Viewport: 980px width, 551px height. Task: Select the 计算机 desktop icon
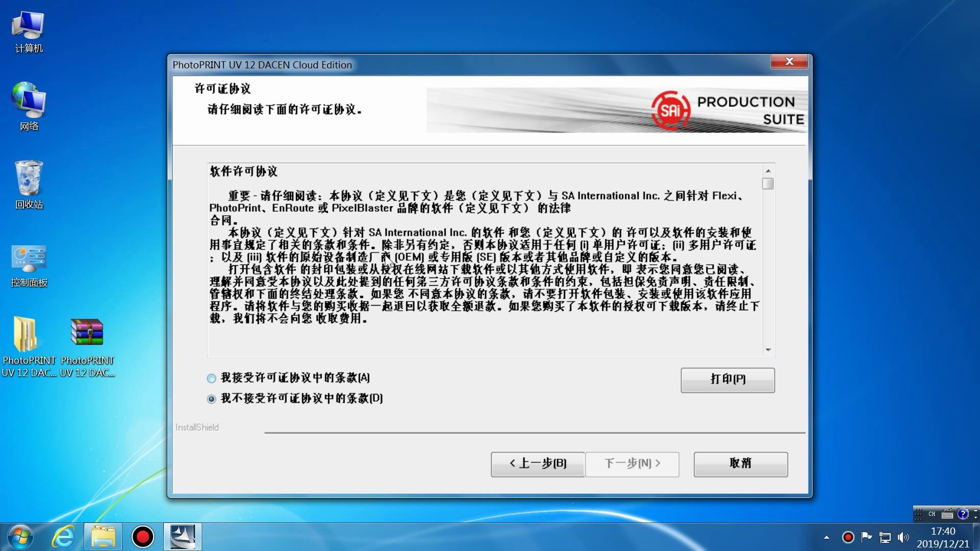pyautogui.click(x=29, y=33)
